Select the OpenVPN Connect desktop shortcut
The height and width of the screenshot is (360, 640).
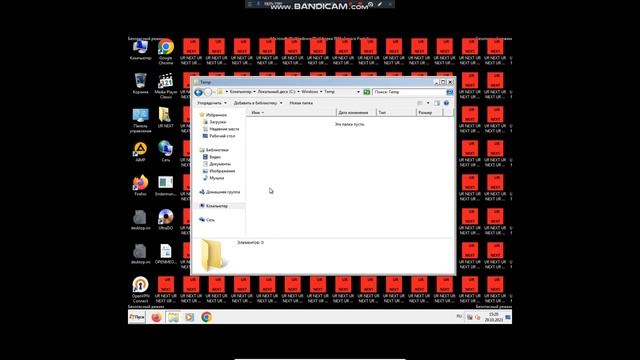coord(140,289)
